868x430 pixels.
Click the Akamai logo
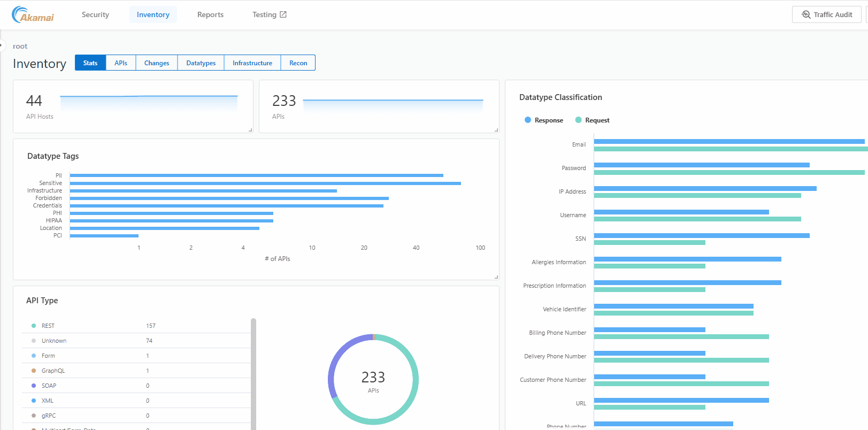33,14
